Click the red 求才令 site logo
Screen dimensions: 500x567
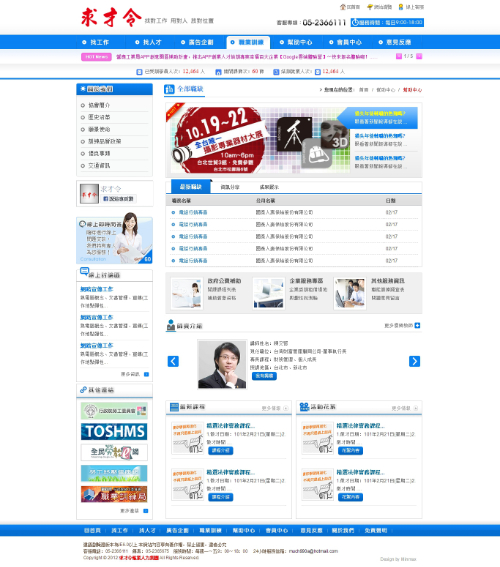111,17
